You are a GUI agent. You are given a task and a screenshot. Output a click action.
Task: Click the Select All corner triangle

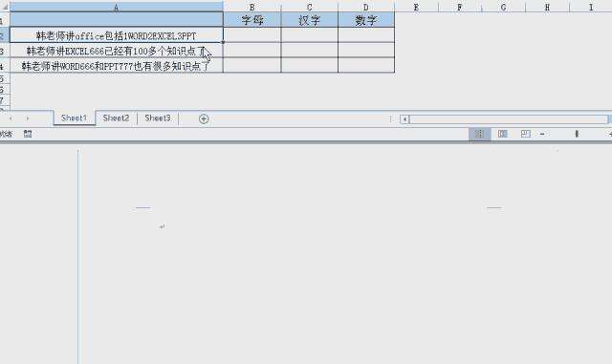(x=5, y=7)
